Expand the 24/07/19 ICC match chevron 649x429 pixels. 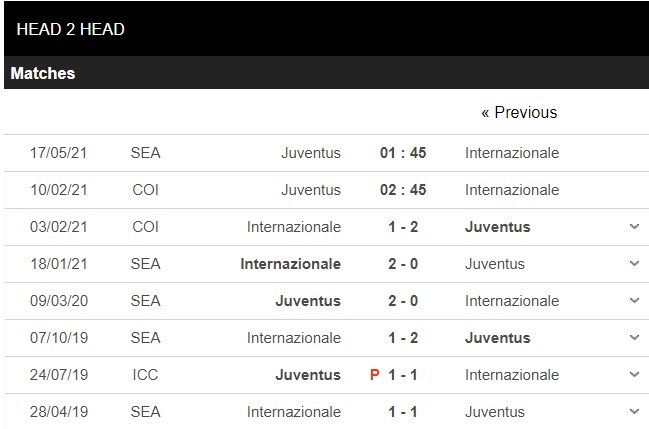pos(634,375)
